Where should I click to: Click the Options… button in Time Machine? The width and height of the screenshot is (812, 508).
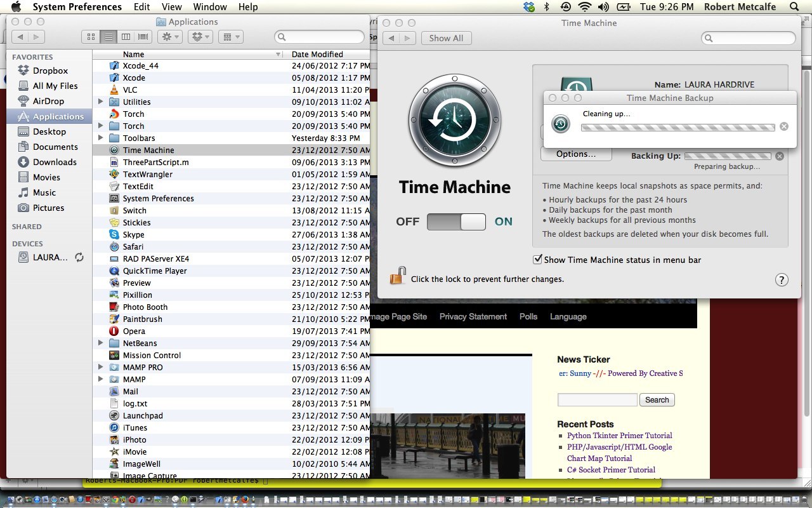(576, 154)
